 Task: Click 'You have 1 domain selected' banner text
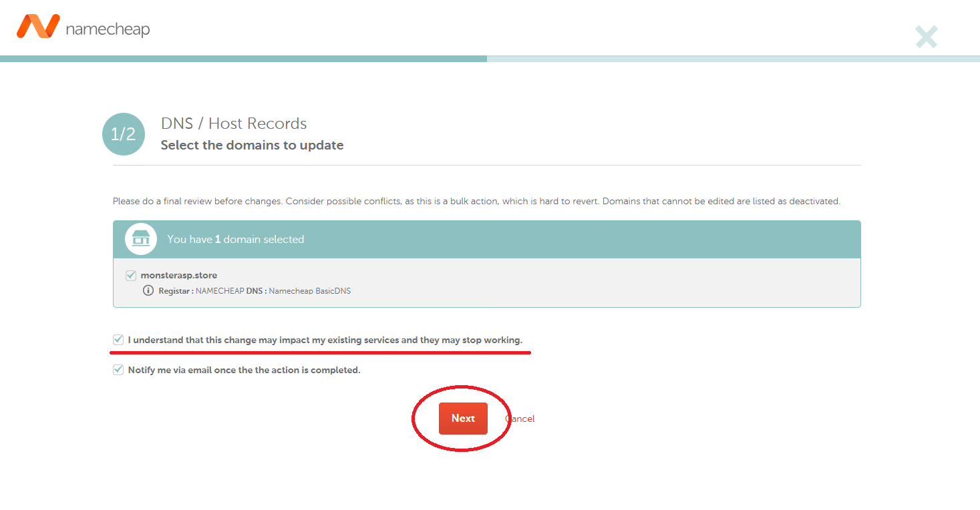coord(236,239)
